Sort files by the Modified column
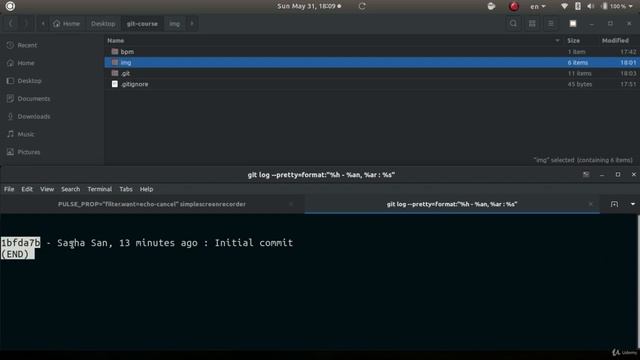 (615, 40)
